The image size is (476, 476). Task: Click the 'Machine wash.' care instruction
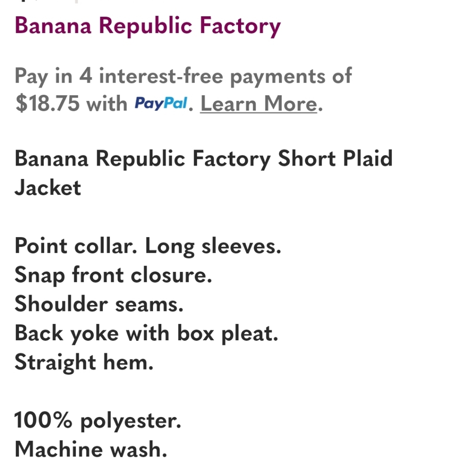tap(91, 450)
